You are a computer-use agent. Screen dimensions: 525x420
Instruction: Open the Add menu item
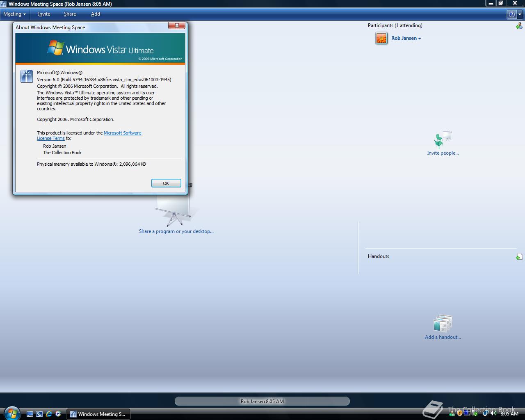(96, 14)
